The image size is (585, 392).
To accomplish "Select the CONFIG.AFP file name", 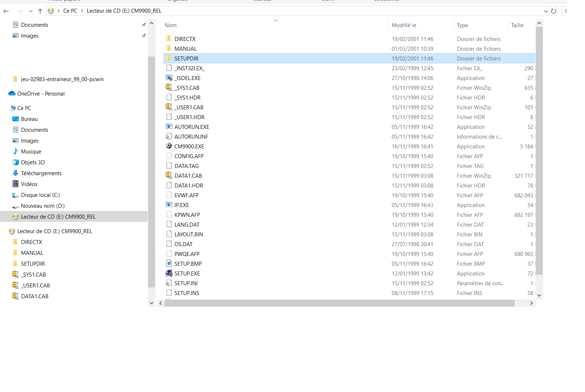I will tap(189, 156).
